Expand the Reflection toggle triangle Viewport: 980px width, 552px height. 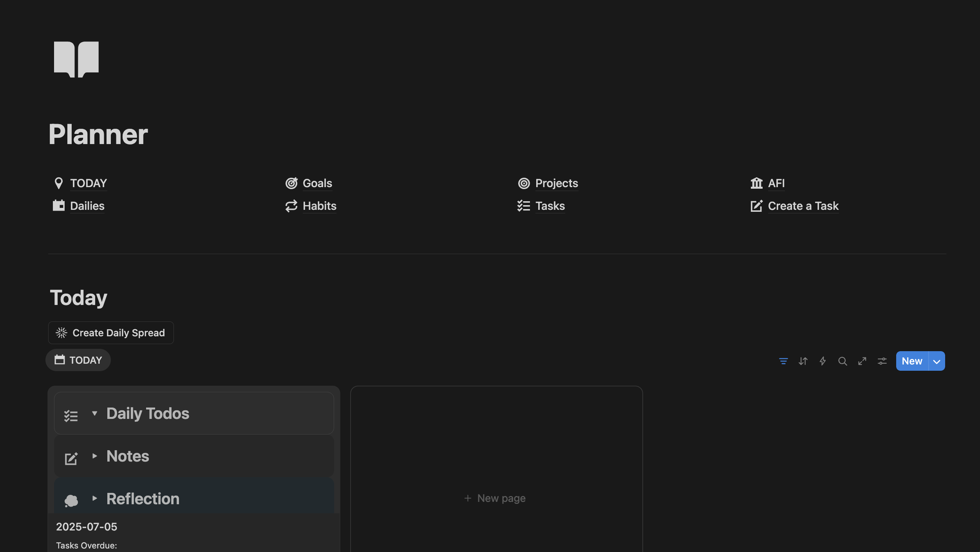[x=94, y=498]
